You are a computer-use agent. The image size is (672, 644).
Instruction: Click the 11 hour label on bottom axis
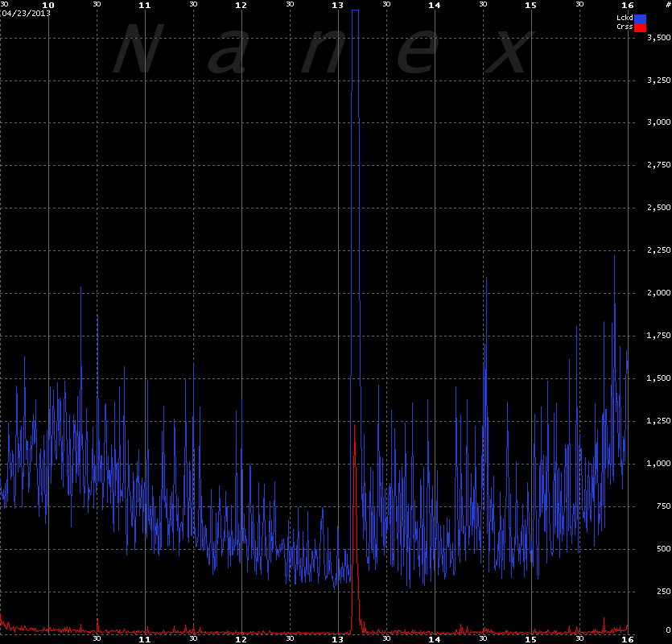[145, 639]
